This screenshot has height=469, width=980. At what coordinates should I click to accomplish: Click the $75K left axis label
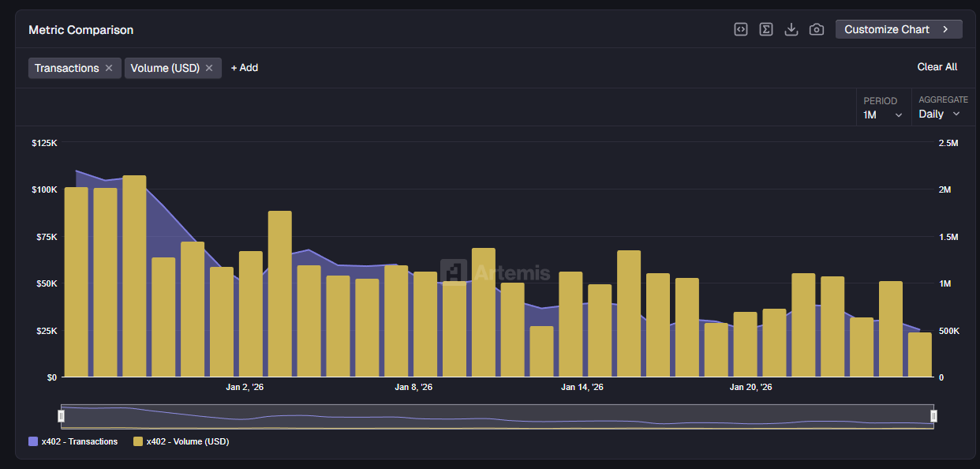45,237
